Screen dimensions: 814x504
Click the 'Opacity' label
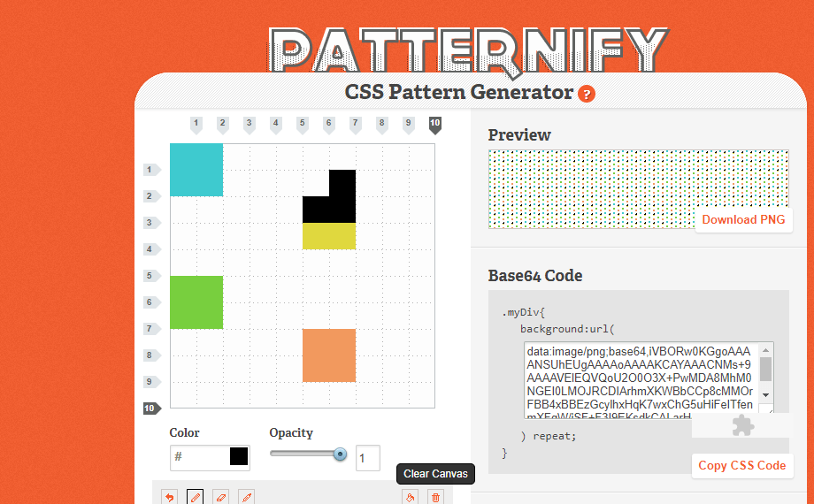(291, 433)
